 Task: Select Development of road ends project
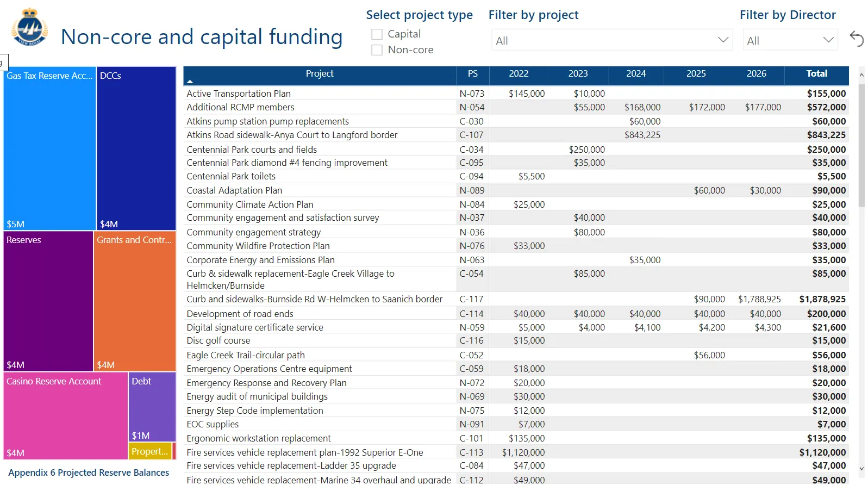pyautogui.click(x=516, y=314)
